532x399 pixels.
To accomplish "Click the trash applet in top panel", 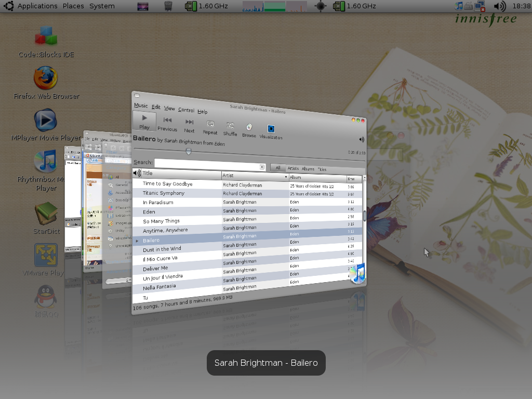I will (168, 6).
